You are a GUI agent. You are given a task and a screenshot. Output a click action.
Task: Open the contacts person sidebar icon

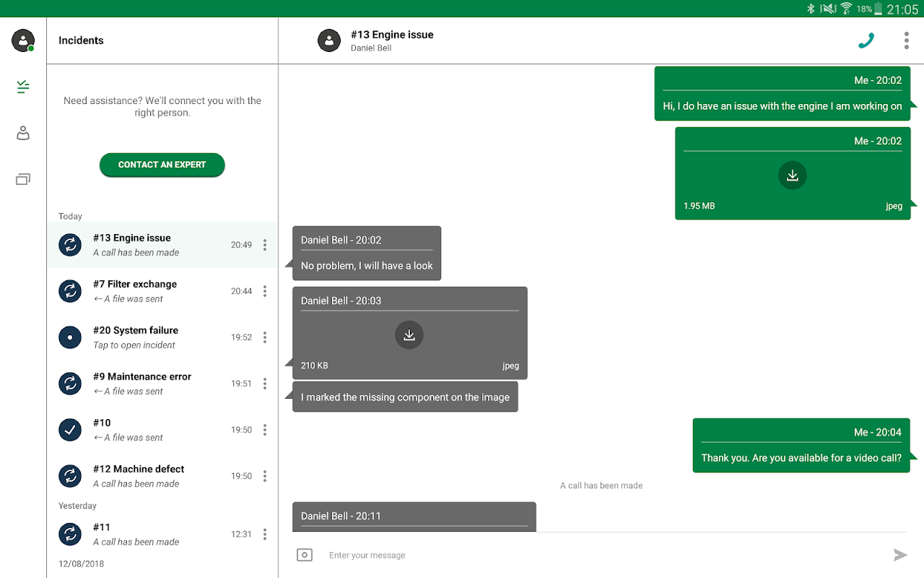tap(23, 133)
